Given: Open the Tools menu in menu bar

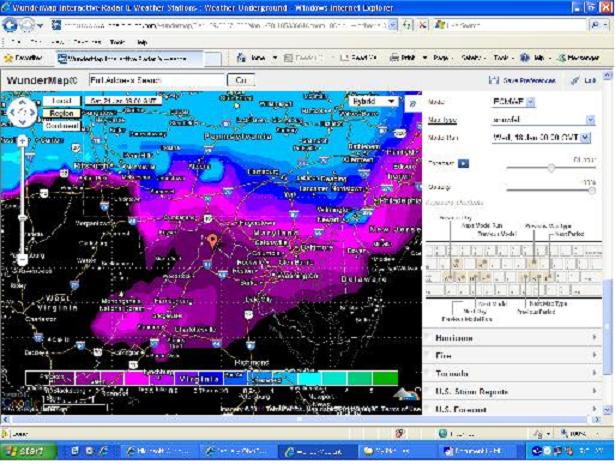Looking at the screenshot, I should [117, 42].
